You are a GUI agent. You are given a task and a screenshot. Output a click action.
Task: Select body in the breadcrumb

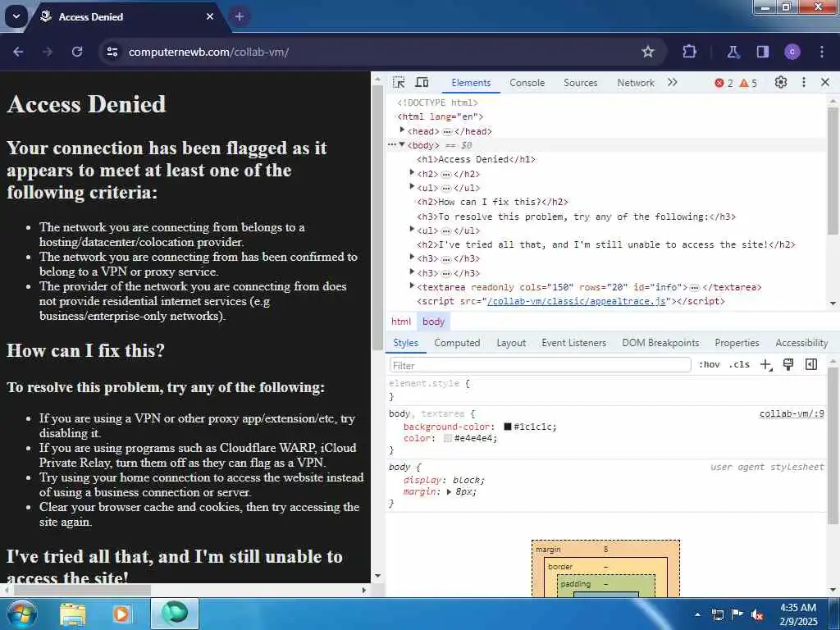433,322
